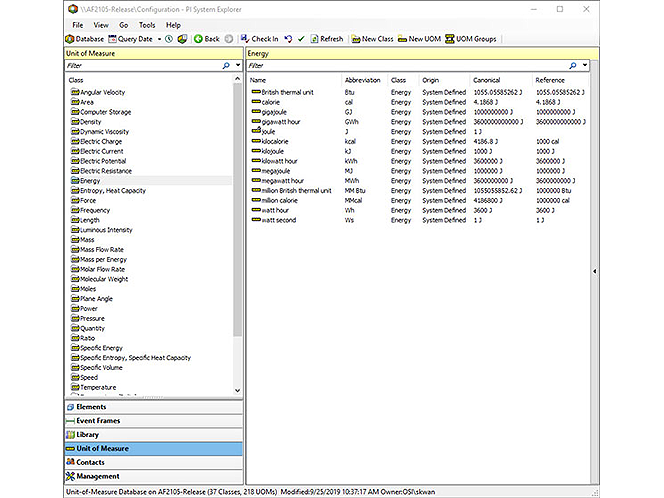Open Energy pane filter options dropdown
Image resolution: width=664 pixels, height=498 pixels.
[585, 65]
